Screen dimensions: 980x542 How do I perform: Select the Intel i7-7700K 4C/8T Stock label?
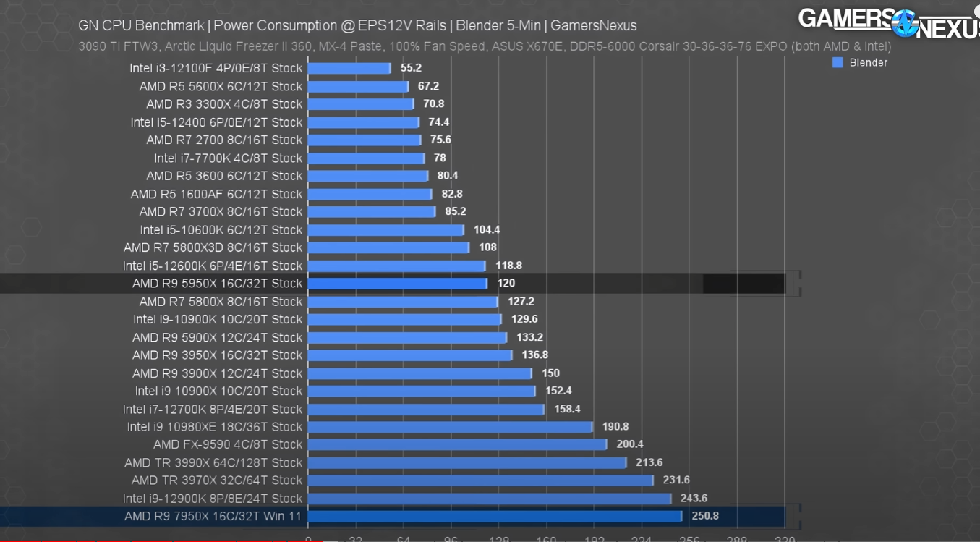tap(228, 158)
